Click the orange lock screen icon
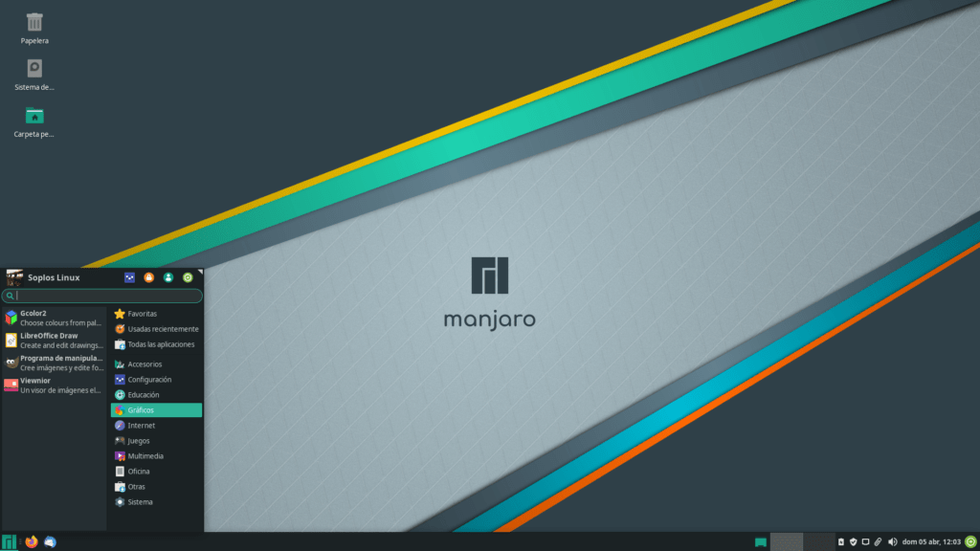 [148, 277]
